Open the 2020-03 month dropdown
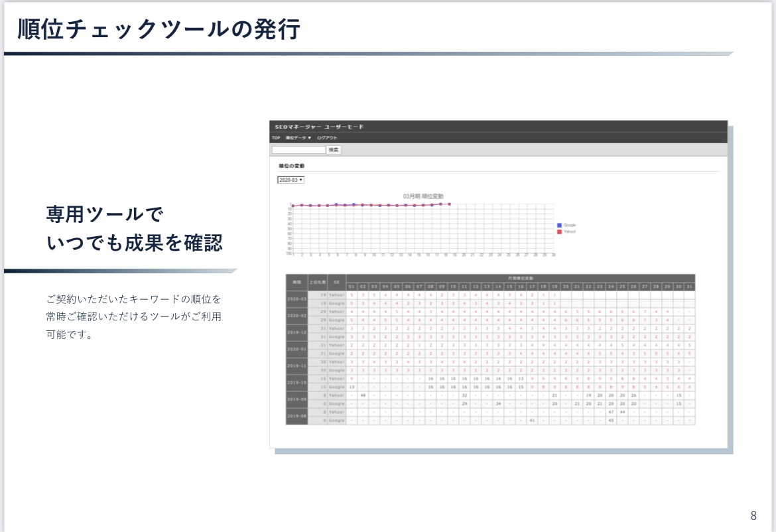Screen dimensions: 776x532 click(291, 180)
